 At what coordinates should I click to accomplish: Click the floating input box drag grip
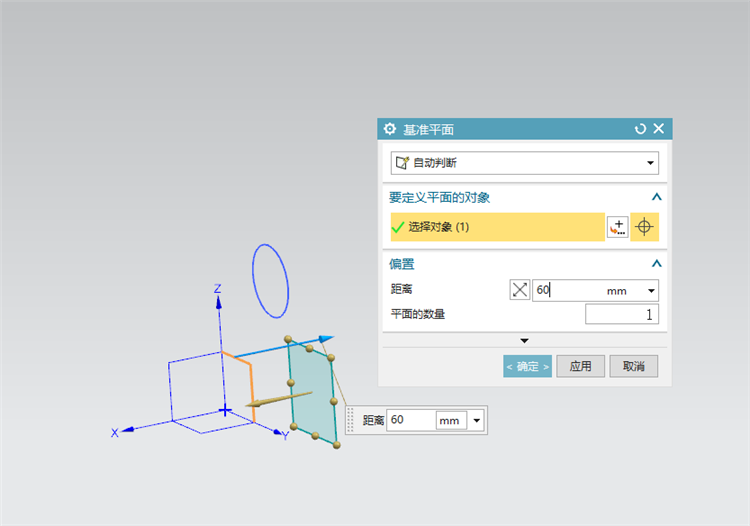point(350,420)
